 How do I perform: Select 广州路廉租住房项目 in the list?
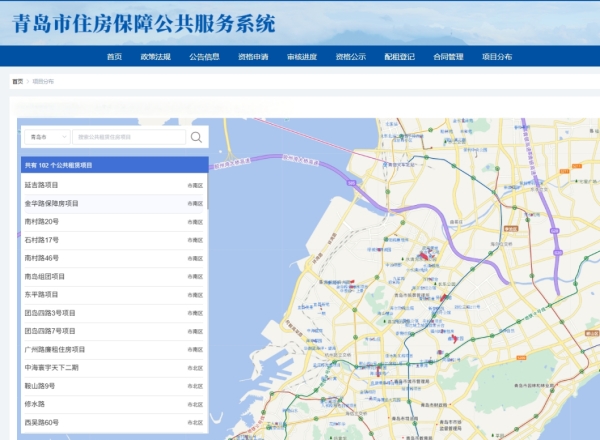click(x=55, y=349)
